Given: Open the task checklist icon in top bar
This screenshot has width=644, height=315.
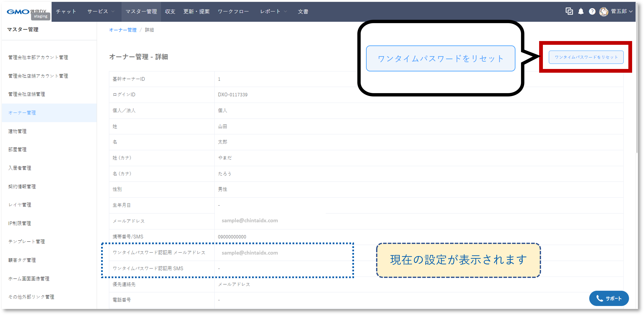Looking at the screenshot, I should pyautogui.click(x=569, y=11).
